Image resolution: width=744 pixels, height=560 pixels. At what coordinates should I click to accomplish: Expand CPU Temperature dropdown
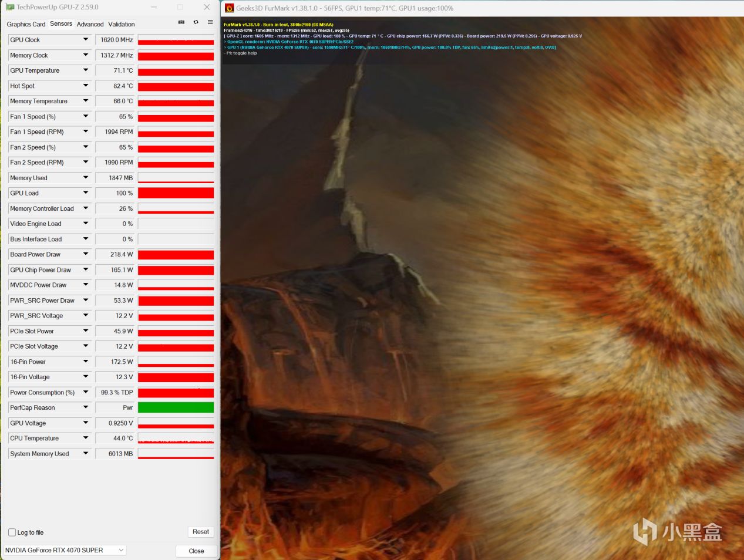(86, 438)
